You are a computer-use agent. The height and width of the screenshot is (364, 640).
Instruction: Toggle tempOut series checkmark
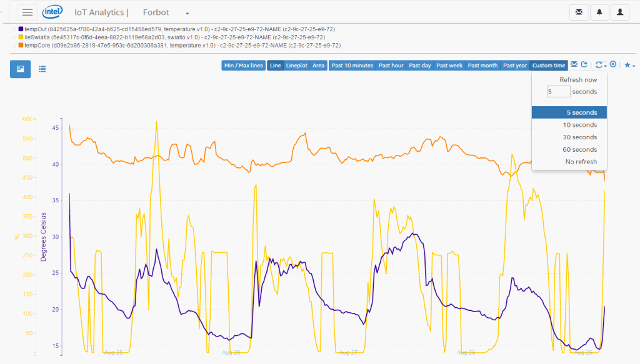pos(14,29)
